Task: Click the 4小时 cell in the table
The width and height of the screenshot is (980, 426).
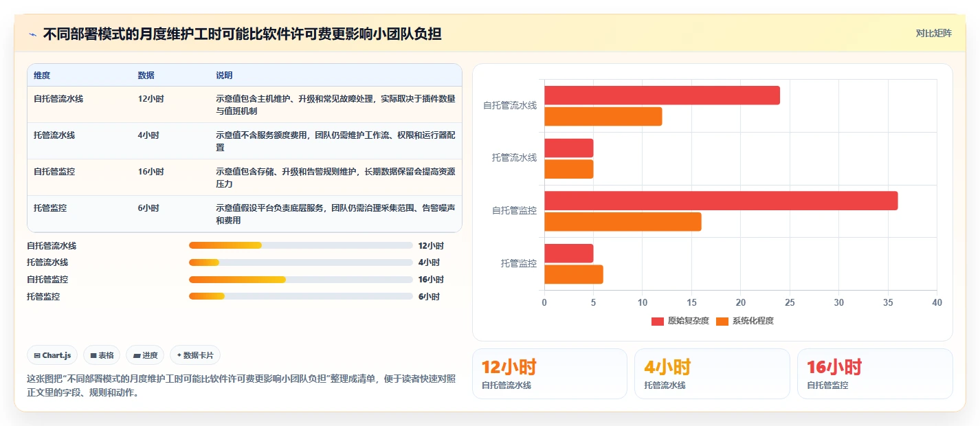Action: pos(148,135)
